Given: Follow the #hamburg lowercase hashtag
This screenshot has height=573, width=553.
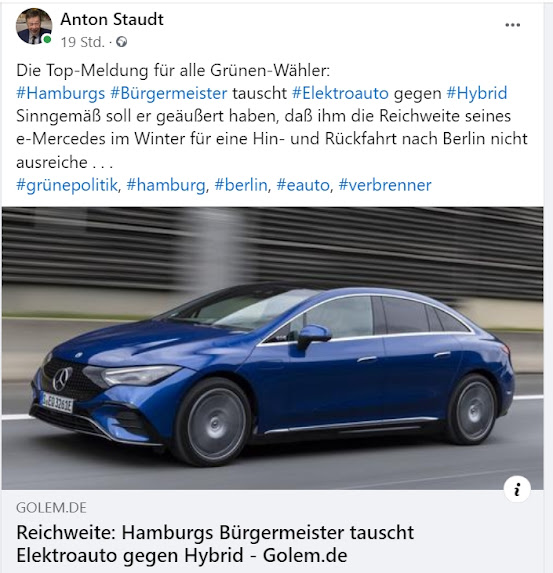Looking at the screenshot, I should [166, 185].
